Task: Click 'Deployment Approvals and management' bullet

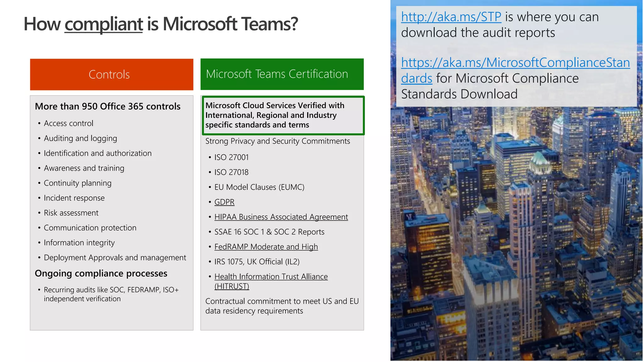Action: [x=115, y=258]
